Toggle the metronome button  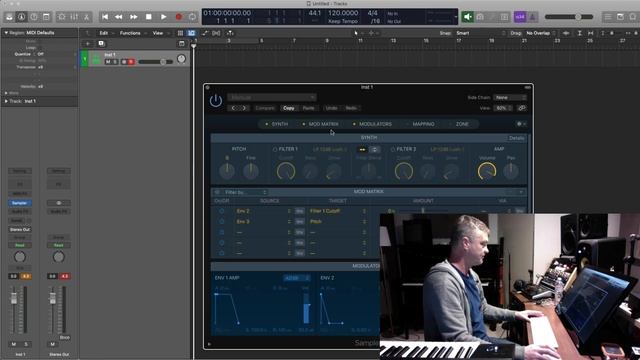tap(532, 17)
